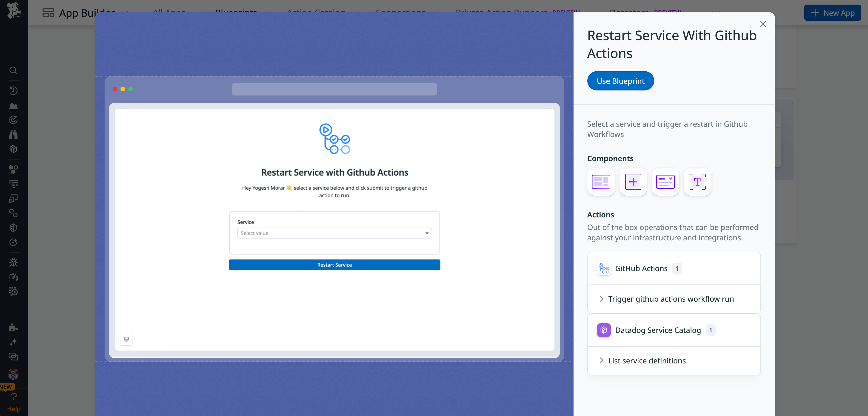Select the Table component icon under Components
Viewport: 868px width, 416px height.
tap(601, 182)
